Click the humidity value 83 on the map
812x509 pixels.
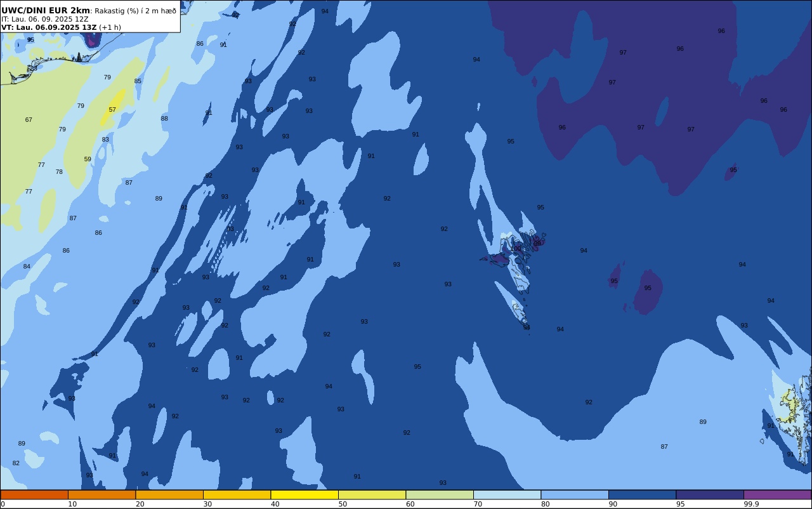(x=105, y=140)
